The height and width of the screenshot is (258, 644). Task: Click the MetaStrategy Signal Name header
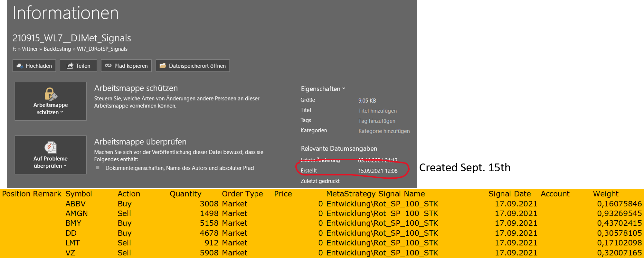pyautogui.click(x=375, y=194)
